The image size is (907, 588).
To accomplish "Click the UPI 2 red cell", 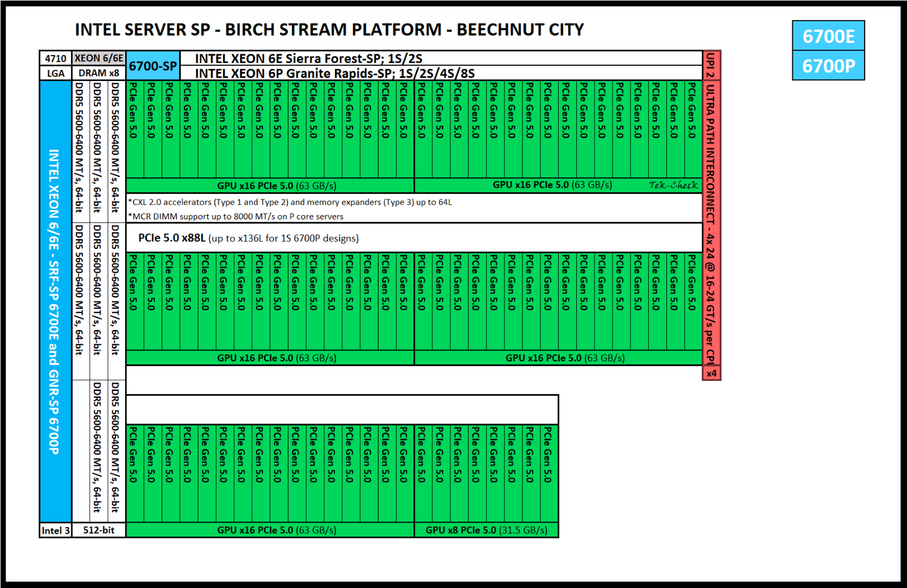I will point(711,65).
